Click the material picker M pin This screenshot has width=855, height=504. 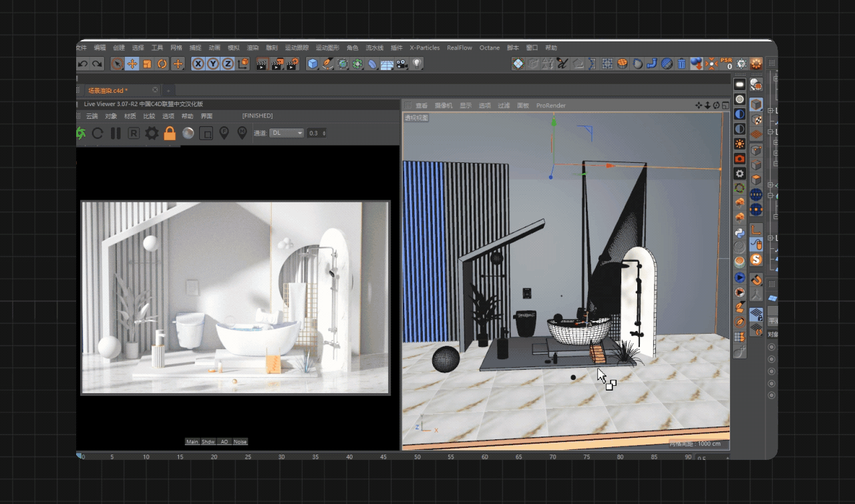coord(242,134)
